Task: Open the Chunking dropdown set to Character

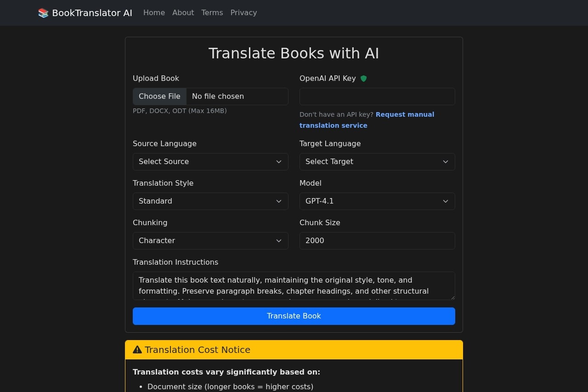Action: 210,240
